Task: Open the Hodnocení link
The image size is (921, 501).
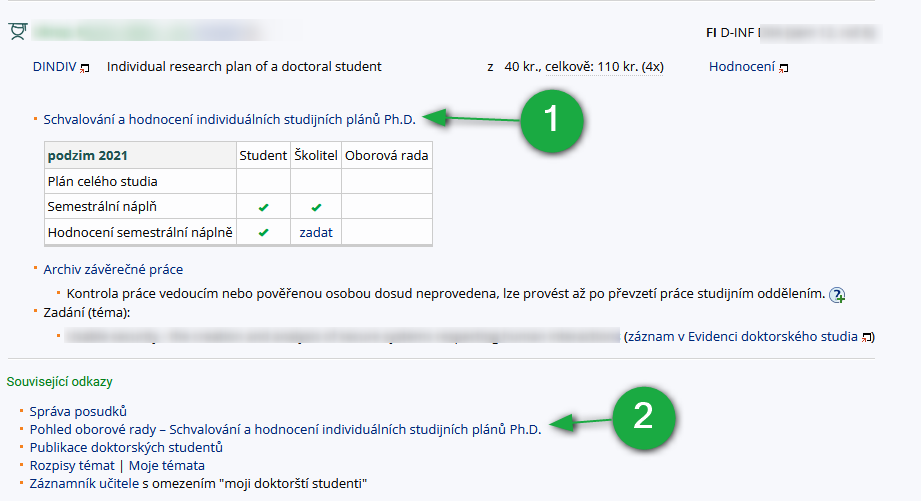Action: coord(741,67)
